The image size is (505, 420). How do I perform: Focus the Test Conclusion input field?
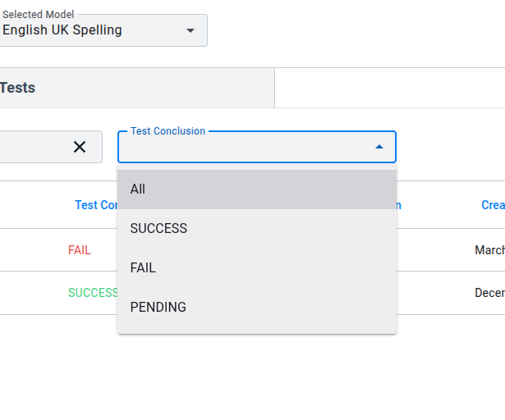pos(246,148)
